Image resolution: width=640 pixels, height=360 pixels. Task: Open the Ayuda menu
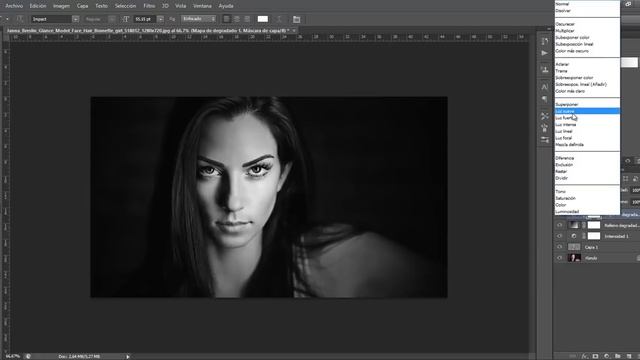(226, 6)
